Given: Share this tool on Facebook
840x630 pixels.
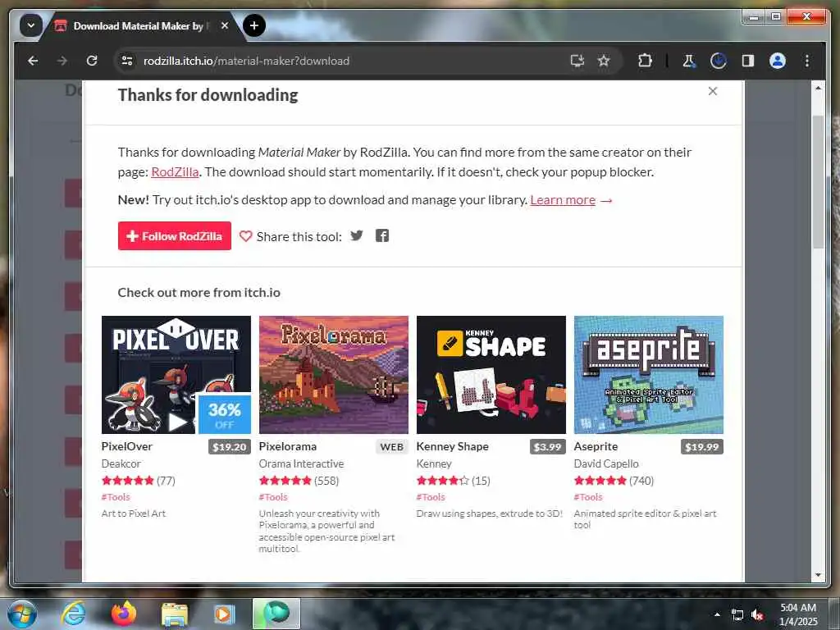Looking at the screenshot, I should [382, 235].
